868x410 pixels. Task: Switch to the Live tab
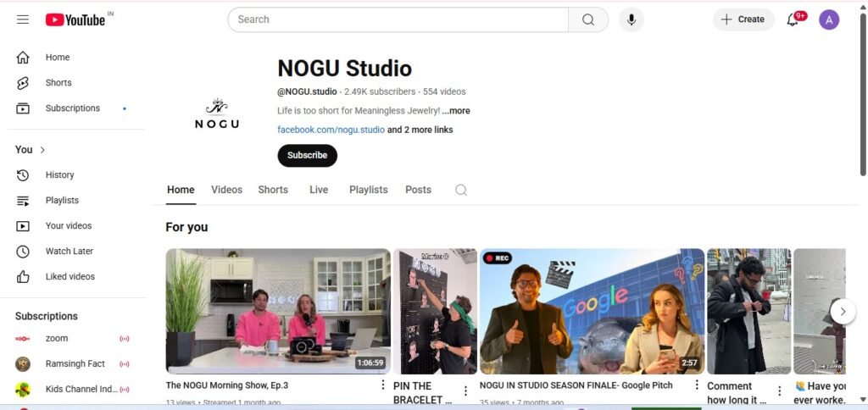[x=319, y=190]
